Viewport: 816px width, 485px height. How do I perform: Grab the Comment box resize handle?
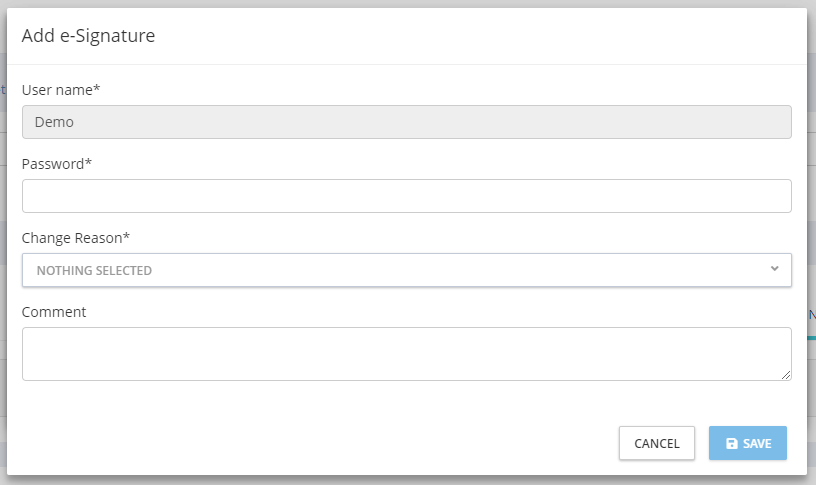pos(786,375)
